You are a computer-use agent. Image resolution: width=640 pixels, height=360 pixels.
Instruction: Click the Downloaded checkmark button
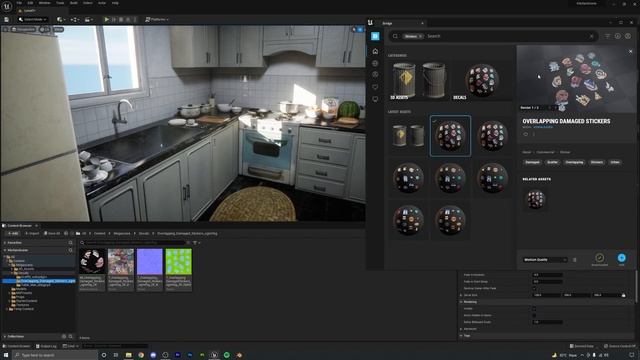(600, 258)
